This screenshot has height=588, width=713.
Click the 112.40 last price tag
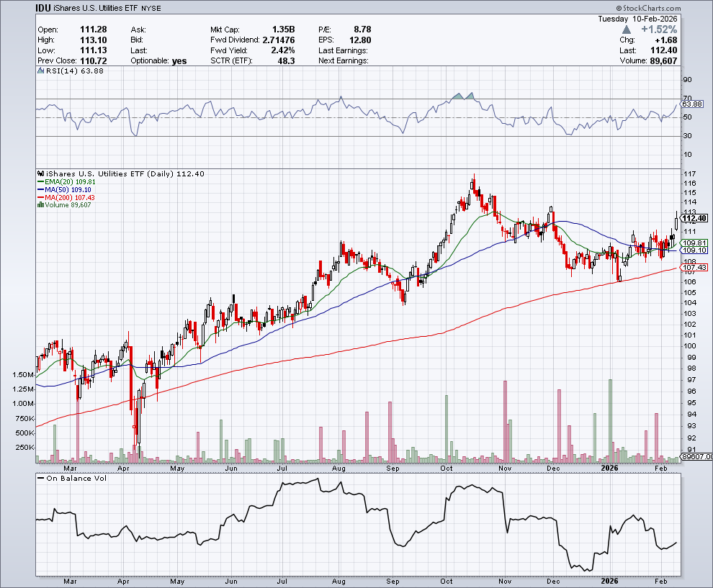pos(694,218)
